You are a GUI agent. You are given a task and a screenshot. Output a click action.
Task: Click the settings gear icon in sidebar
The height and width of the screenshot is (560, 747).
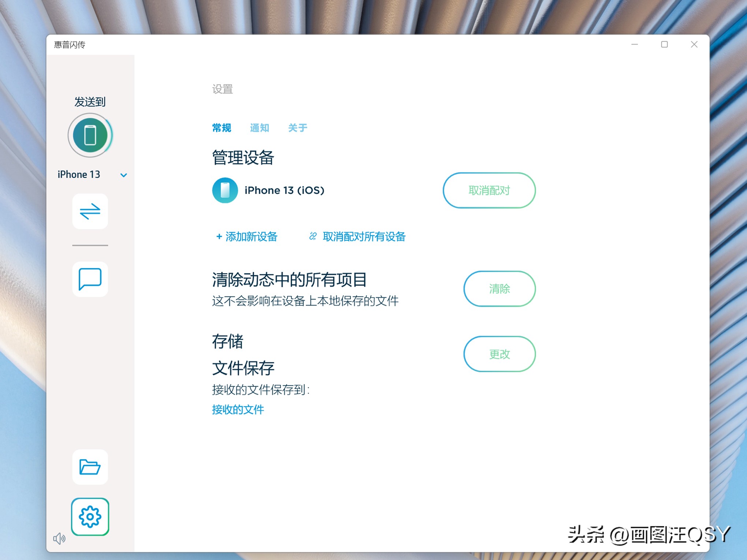click(x=90, y=516)
